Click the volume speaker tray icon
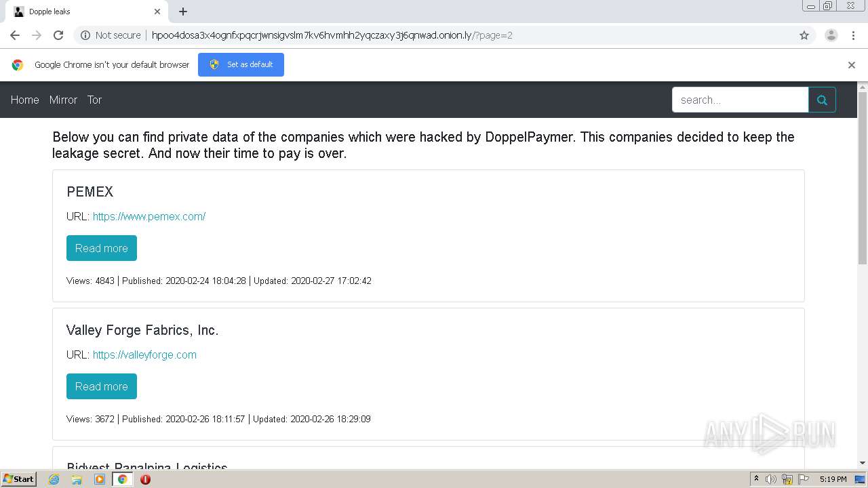Screen dimensions: 868x488 (x=771, y=479)
